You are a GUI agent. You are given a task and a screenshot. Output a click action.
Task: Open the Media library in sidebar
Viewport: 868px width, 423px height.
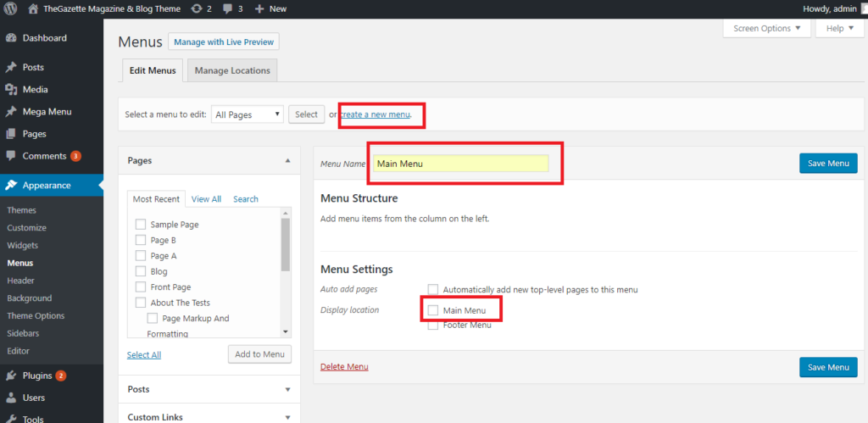[35, 90]
